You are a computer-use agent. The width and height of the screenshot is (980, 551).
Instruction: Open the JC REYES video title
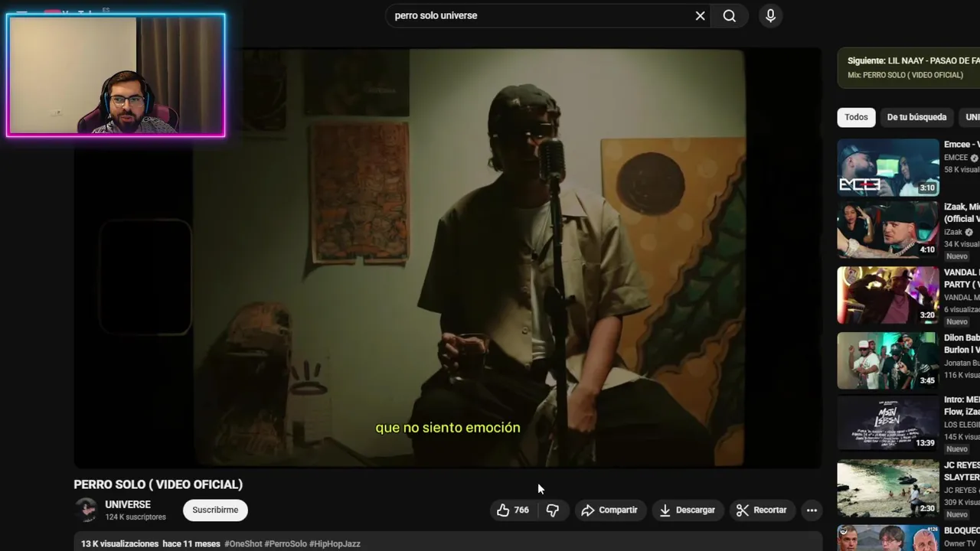(x=962, y=471)
